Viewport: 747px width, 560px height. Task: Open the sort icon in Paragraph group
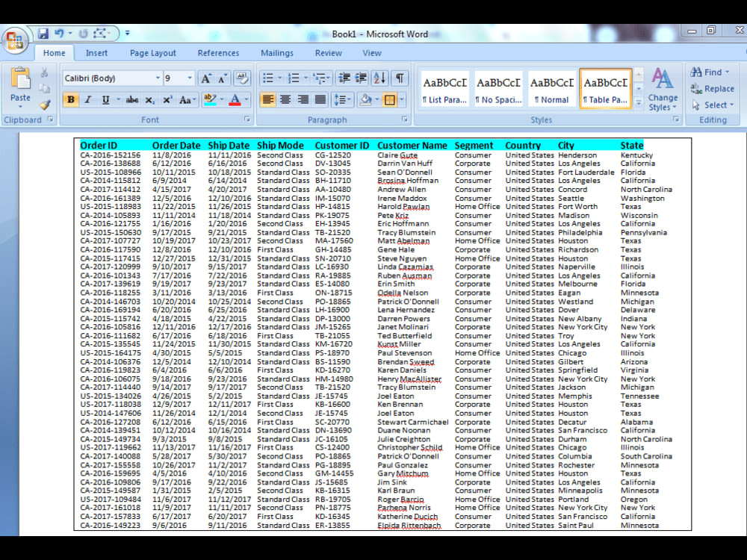pyautogui.click(x=381, y=77)
